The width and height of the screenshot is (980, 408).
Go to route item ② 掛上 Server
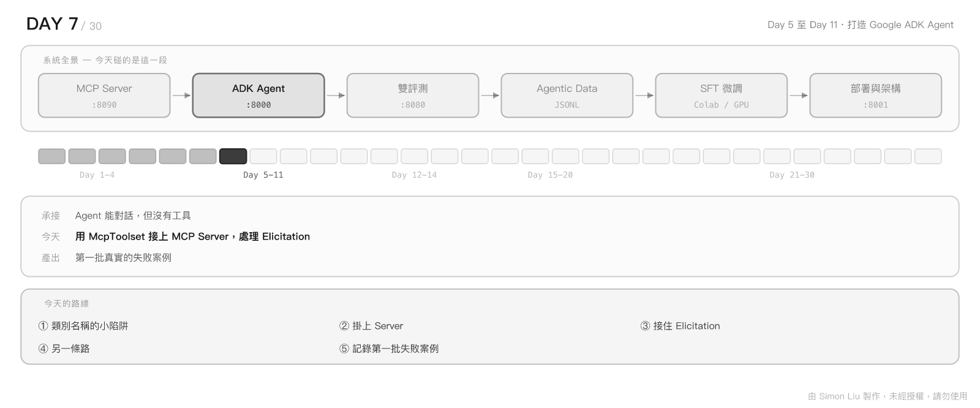[x=371, y=326]
